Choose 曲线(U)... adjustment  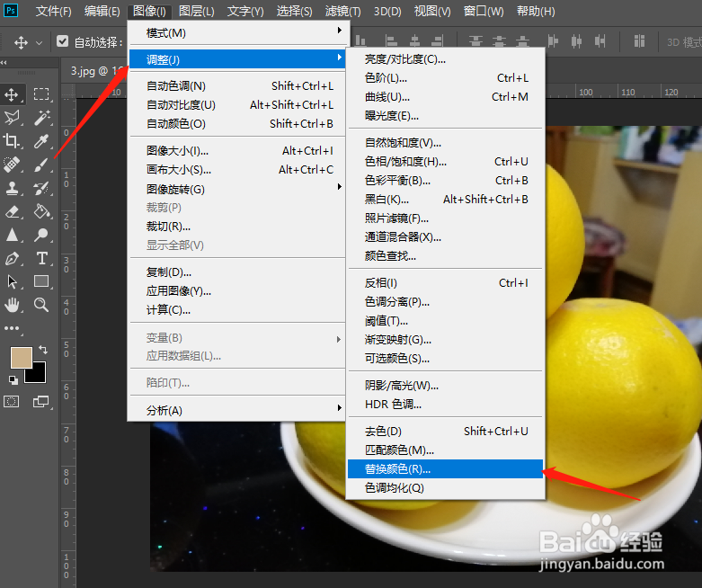pyautogui.click(x=446, y=97)
